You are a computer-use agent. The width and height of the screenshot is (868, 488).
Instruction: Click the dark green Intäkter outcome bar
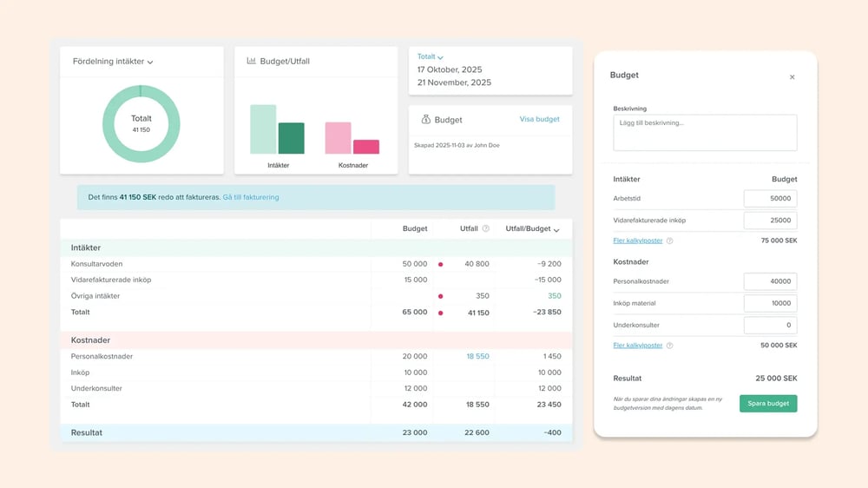(x=291, y=139)
